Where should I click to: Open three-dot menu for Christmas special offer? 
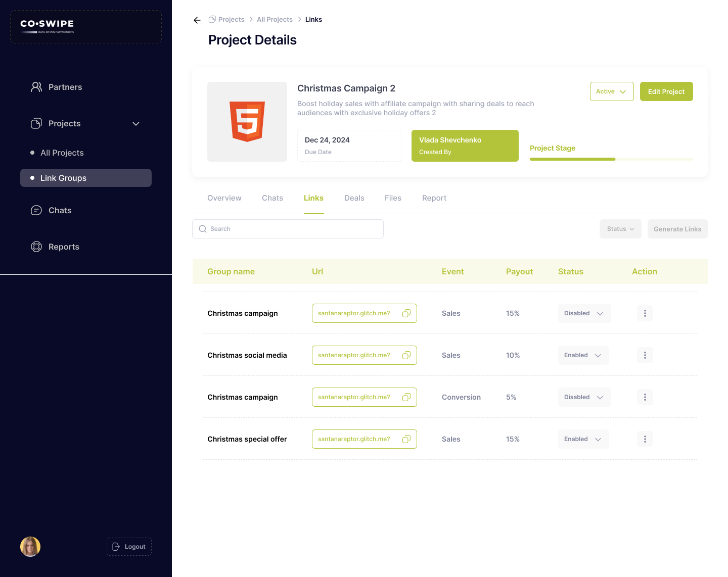click(645, 440)
